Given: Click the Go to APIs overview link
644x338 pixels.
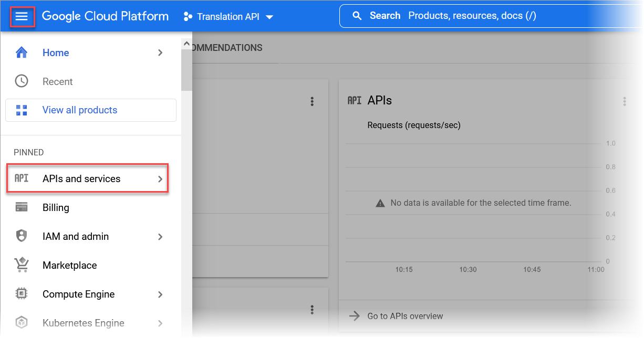Looking at the screenshot, I should (405, 316).
